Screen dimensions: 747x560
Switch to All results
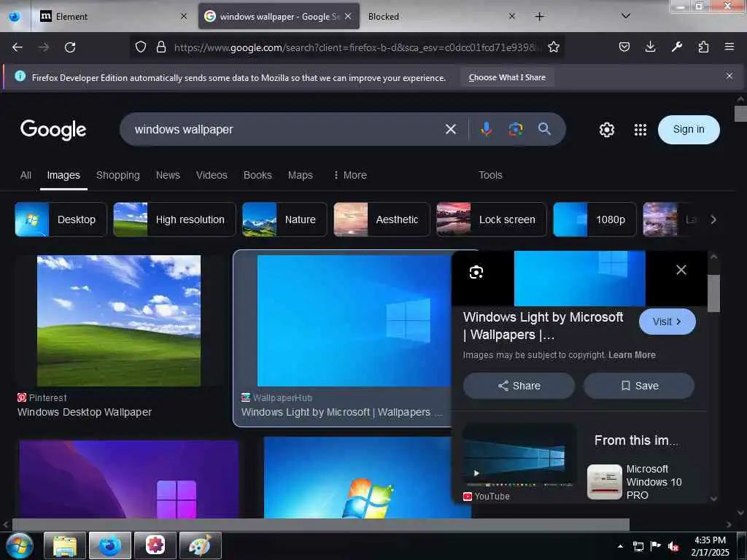pos(26,175)
